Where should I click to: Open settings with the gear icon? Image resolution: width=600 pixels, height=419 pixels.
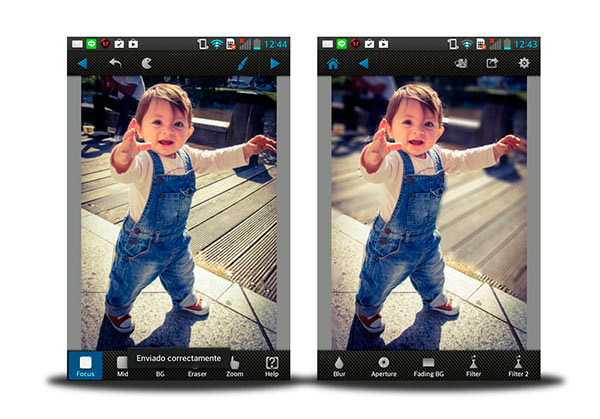524,63
